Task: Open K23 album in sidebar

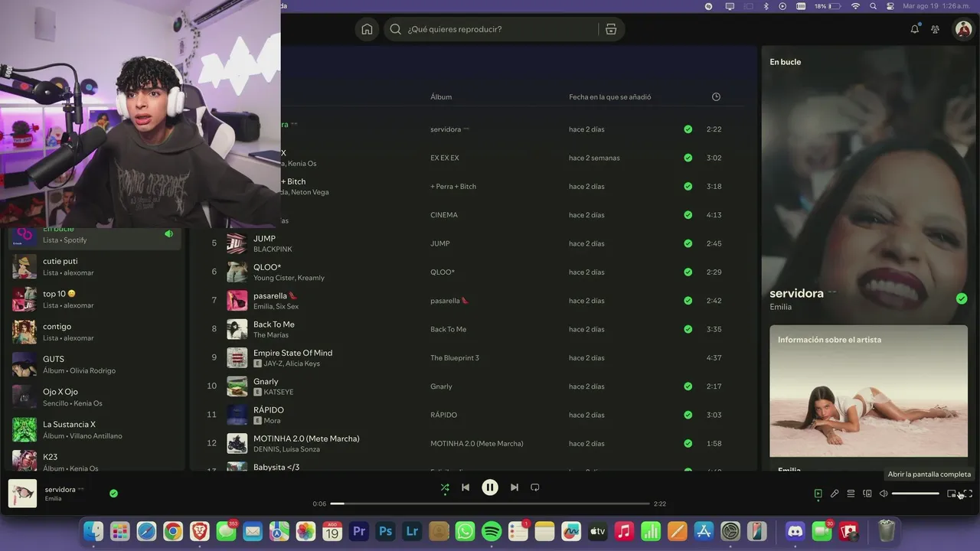Action: point(94,461)
